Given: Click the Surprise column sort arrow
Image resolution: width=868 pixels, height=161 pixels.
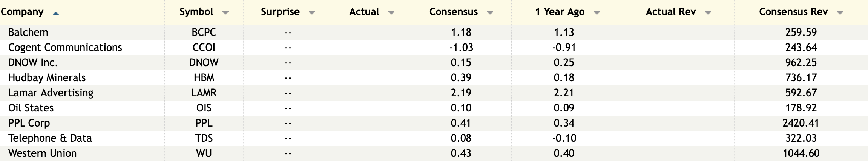Looking at the screenshot, I should (311, 13).
